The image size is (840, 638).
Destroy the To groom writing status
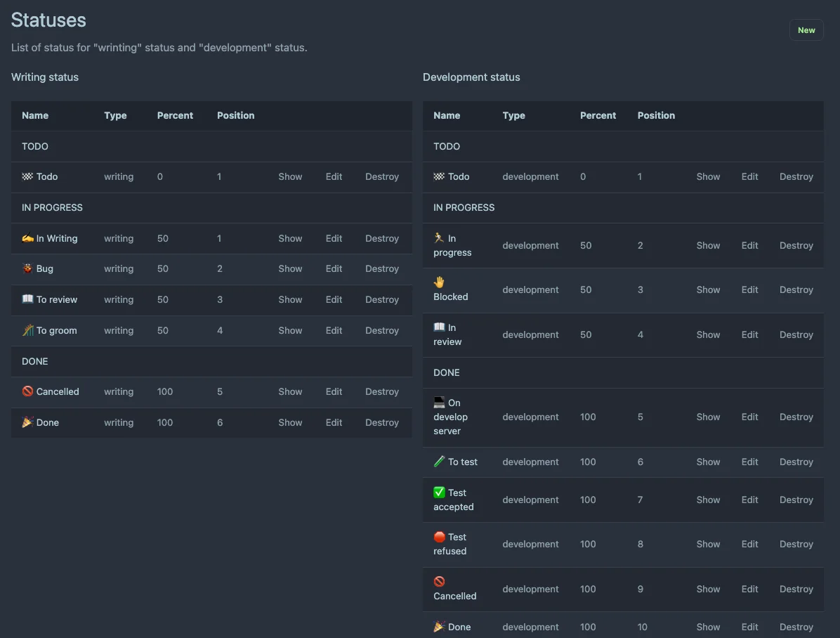click(381, 330)
